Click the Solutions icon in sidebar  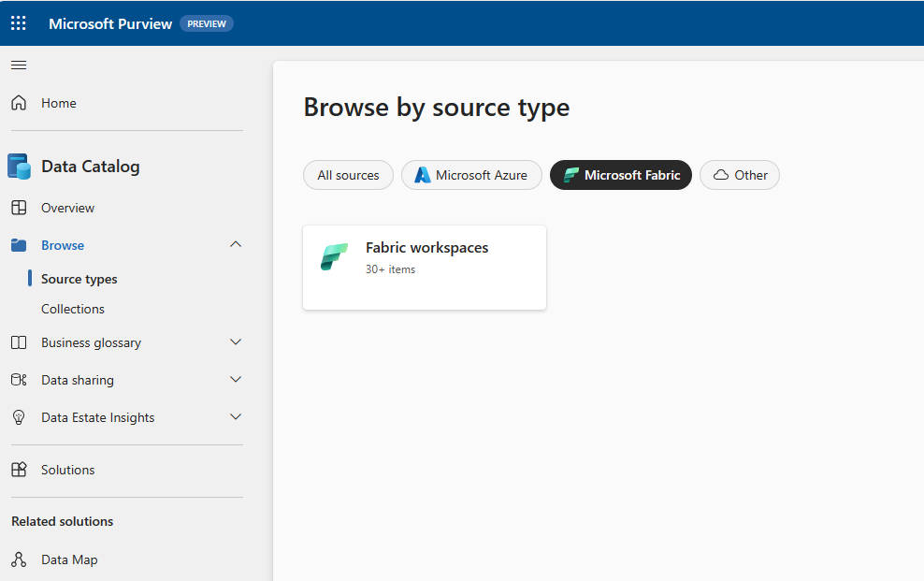(19, 469)
